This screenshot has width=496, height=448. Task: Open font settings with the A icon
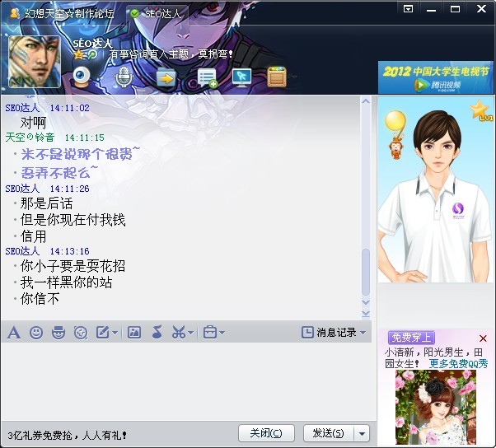tap(14, 333)
